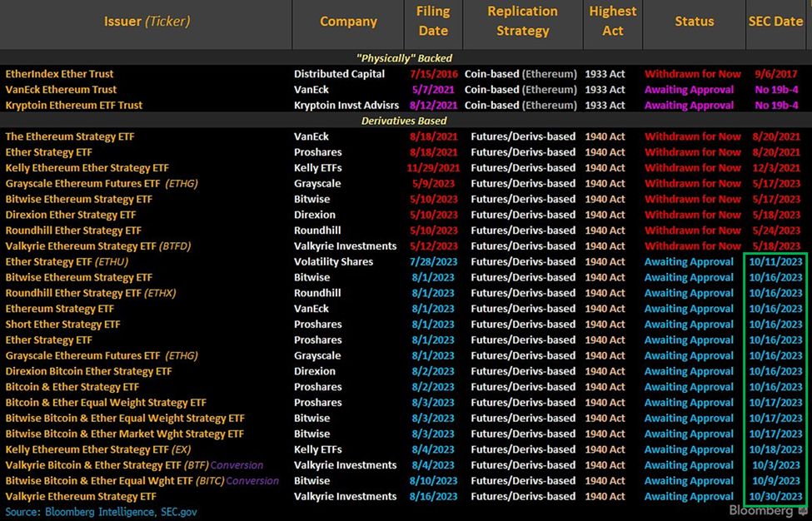Click SEC date 5/24/2023
This screenshot has width=812, height=521.
point(775,231)
